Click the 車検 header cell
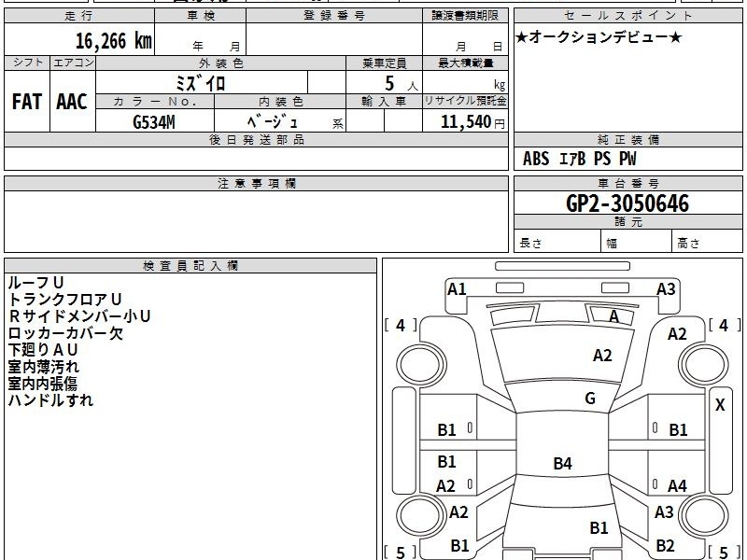The height and width of the screenshot is (560, 747). (x=201, y=16)
